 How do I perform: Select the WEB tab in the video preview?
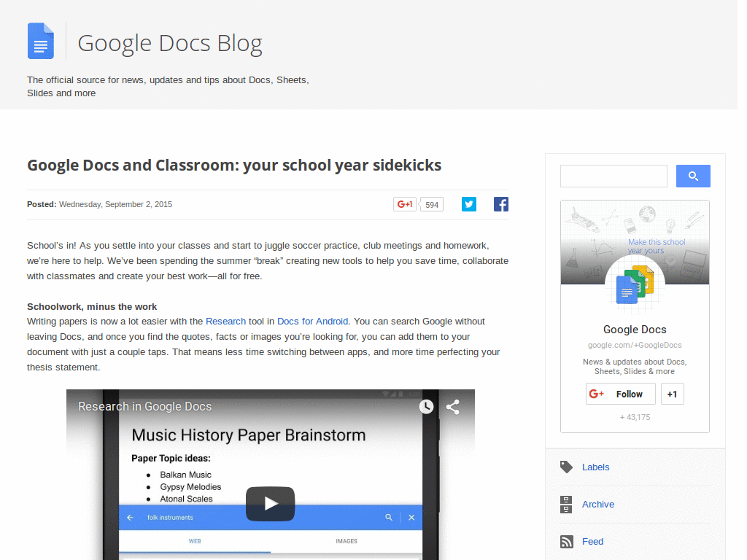pos(195,542)
